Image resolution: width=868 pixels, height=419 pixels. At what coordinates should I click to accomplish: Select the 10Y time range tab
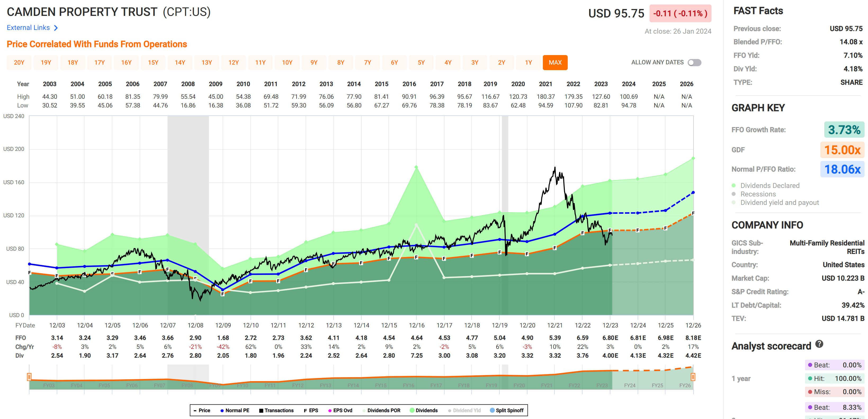pyautogui.click(x=287, y=63)
